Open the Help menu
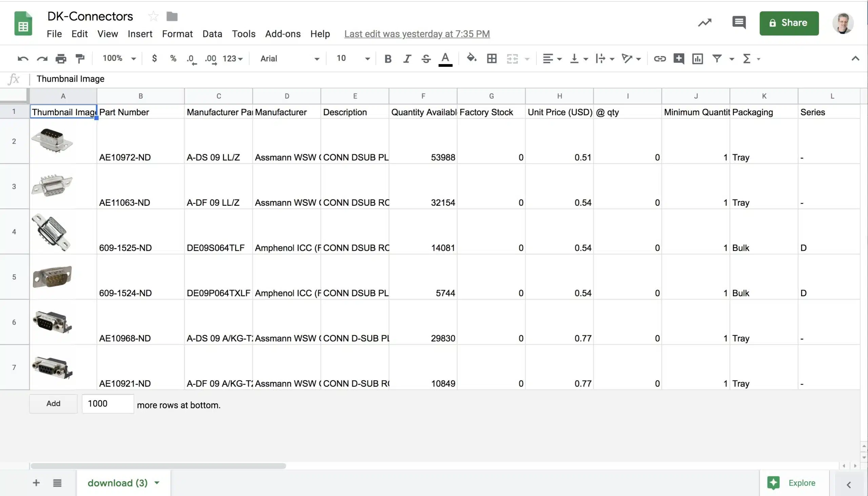 click(320, 34)
